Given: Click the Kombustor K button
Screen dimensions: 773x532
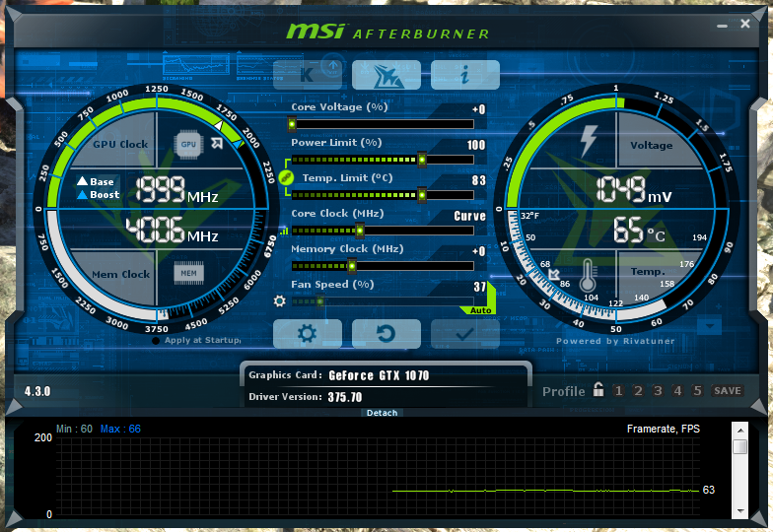Looking at the screenshot, I should 308,75.
